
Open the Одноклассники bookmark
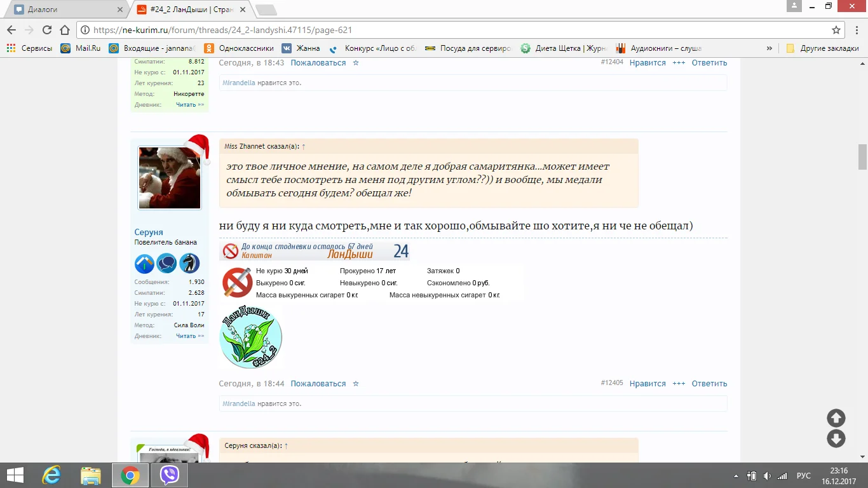point(239,48)
